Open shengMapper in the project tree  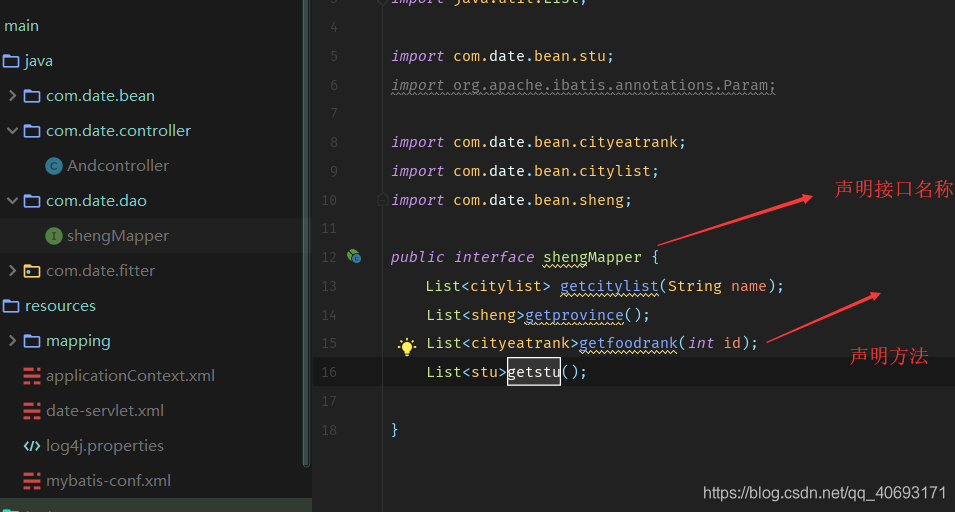pyautogui.click(x=118, y=236)
